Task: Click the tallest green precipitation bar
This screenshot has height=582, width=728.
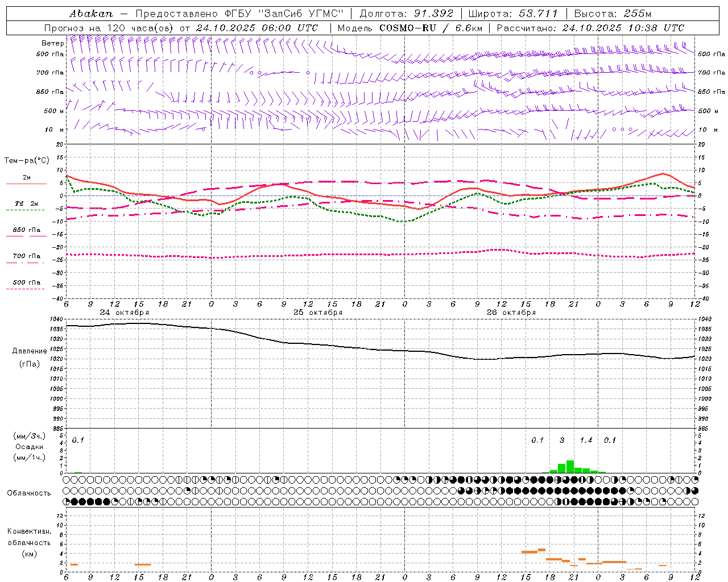Action: [x=570, y=467]
